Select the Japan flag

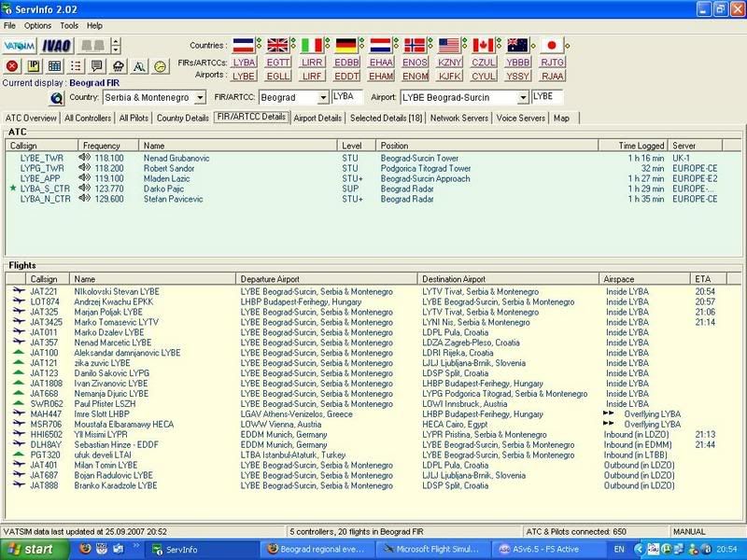(x=552, y=45)
